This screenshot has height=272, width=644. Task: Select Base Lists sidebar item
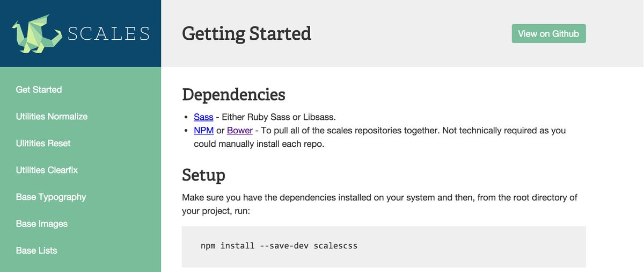click(36, 251)
